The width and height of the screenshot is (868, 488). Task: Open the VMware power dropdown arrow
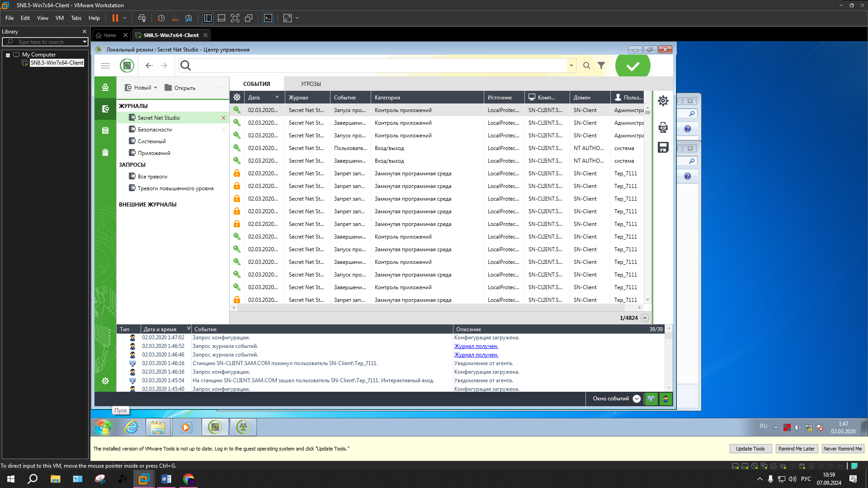click(x=125, y=18)
